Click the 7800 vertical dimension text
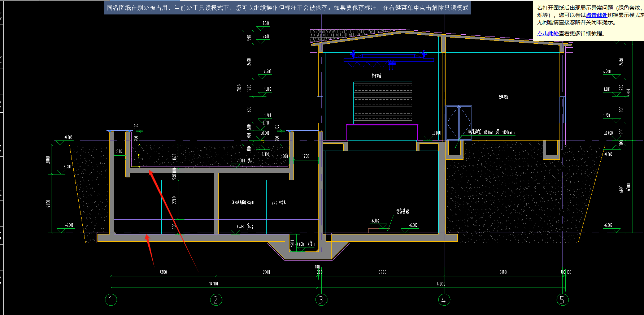 [x=239, y=88]
